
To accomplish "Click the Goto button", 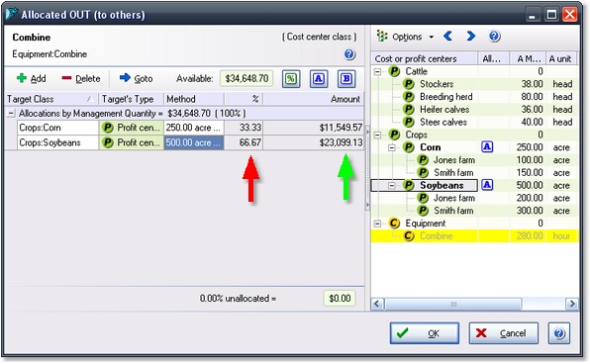I will 137,78.
